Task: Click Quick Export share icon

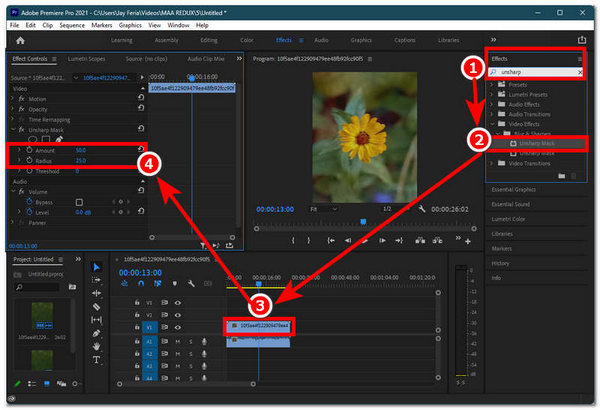Action: coord(582,40)
